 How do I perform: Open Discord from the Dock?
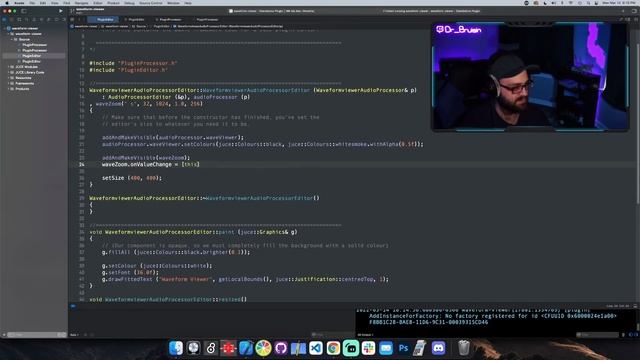pyautogui.click(x=438, y=348)
